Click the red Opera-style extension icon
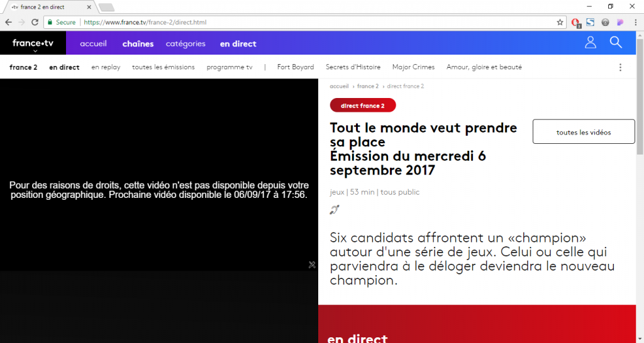 pyautogui.click(x=575, y=23)
